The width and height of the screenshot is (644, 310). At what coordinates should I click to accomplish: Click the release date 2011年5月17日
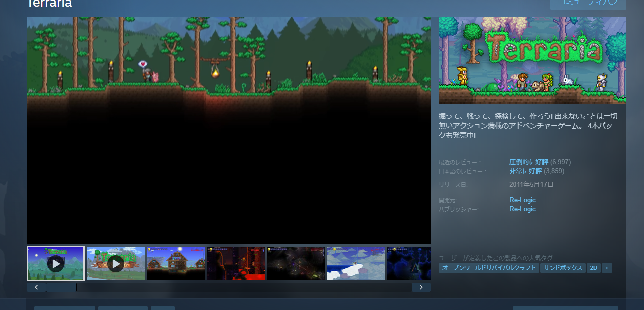[531, 185]
